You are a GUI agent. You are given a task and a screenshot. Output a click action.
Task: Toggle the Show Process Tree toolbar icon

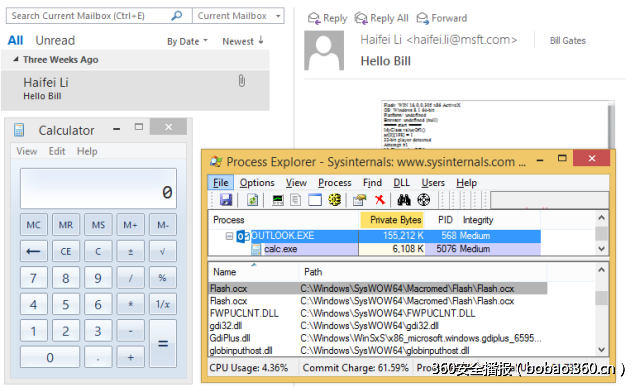coord(296,200)
